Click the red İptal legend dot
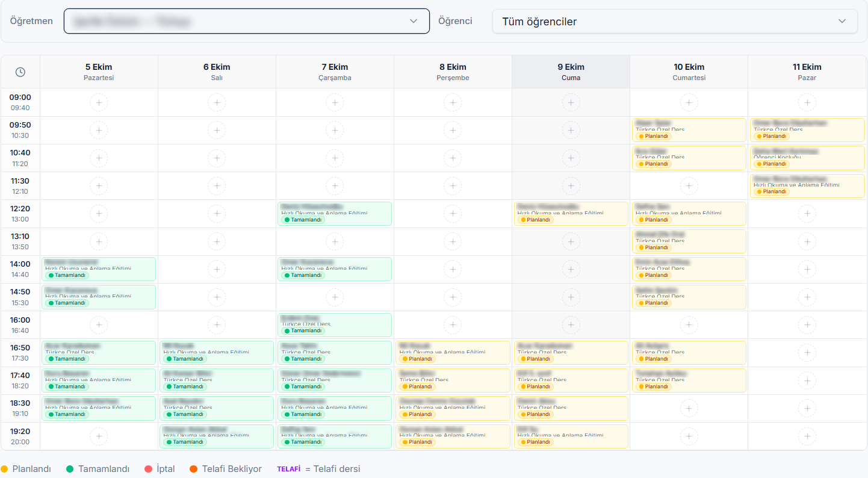Screen dimensions: 868x478 coord(148,469)
